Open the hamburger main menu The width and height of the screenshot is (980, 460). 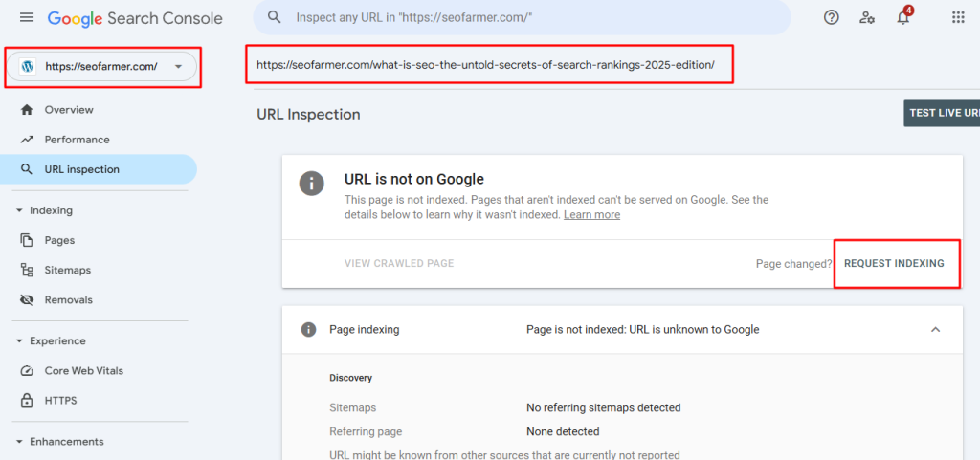pos(27,17)
